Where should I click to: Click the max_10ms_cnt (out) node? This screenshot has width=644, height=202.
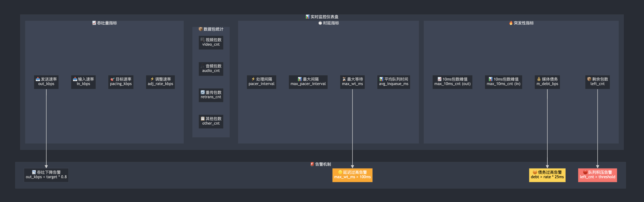[x=452, y=82]
